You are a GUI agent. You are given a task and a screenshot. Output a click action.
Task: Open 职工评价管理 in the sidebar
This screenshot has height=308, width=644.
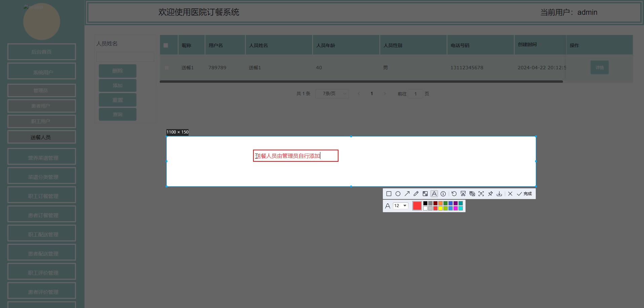pyautogui.click(x=42, y=272)
